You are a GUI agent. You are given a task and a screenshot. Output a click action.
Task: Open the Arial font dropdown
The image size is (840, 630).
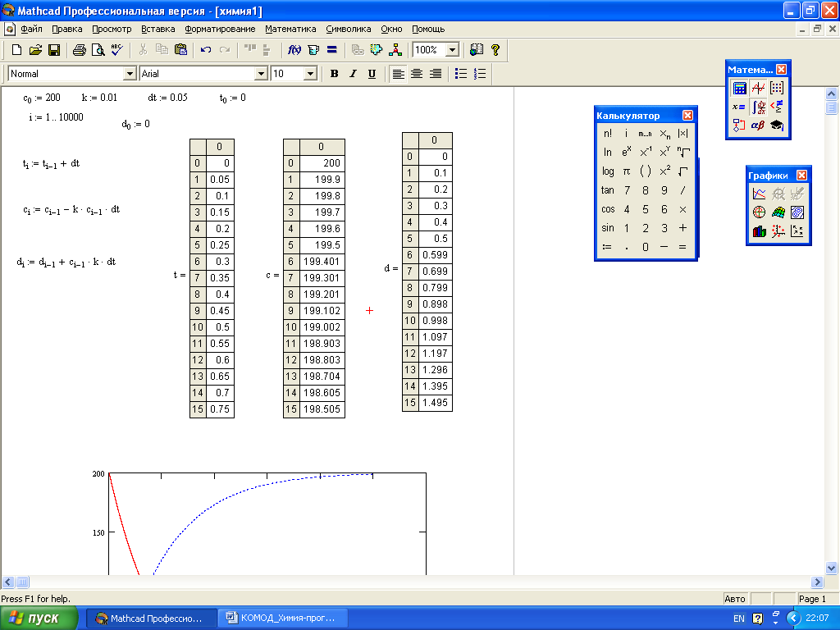click(262, 74)
